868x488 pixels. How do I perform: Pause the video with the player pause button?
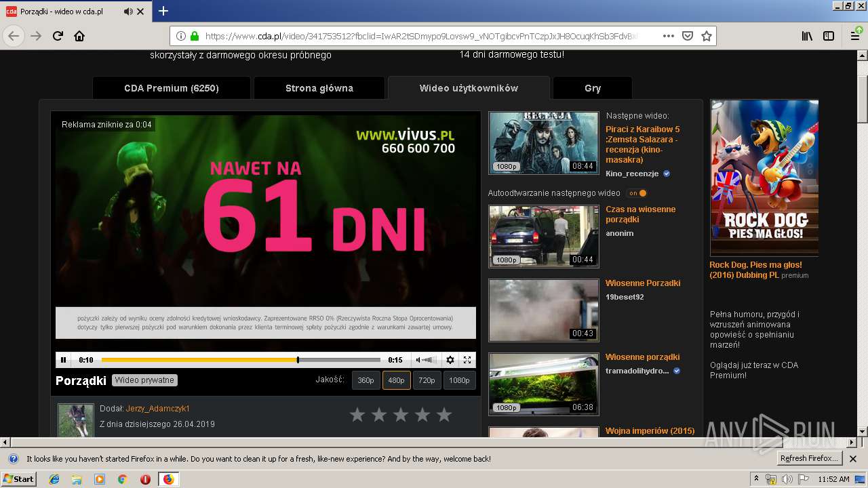pyautogui.click(x=63, y=360)
